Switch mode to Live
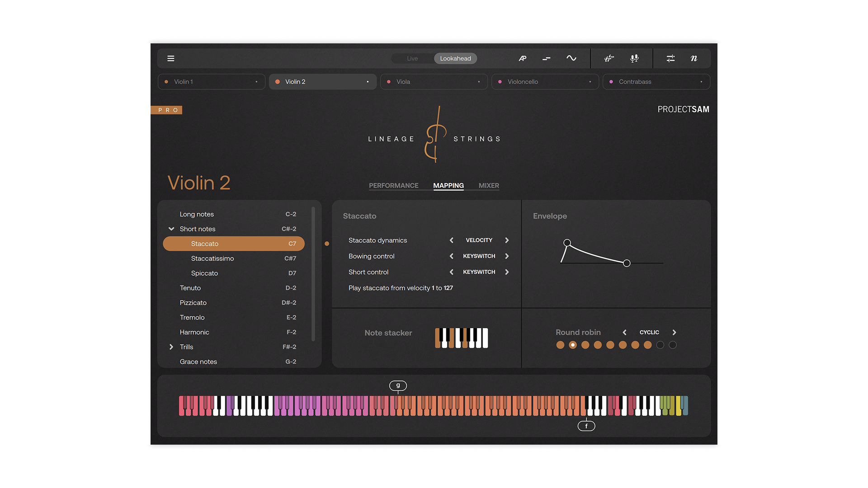This screenshot has height=488, width=868. 412,58
